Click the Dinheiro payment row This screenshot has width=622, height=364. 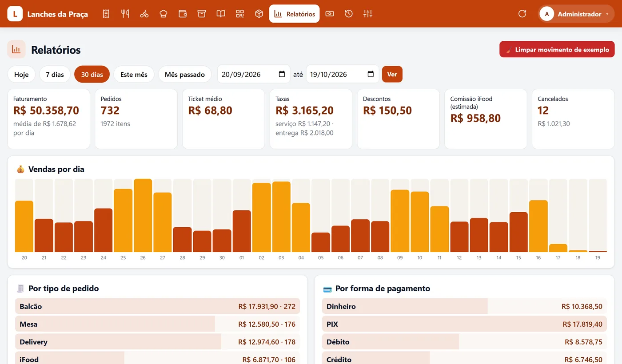pyautogui.click(x=464, y=306)
